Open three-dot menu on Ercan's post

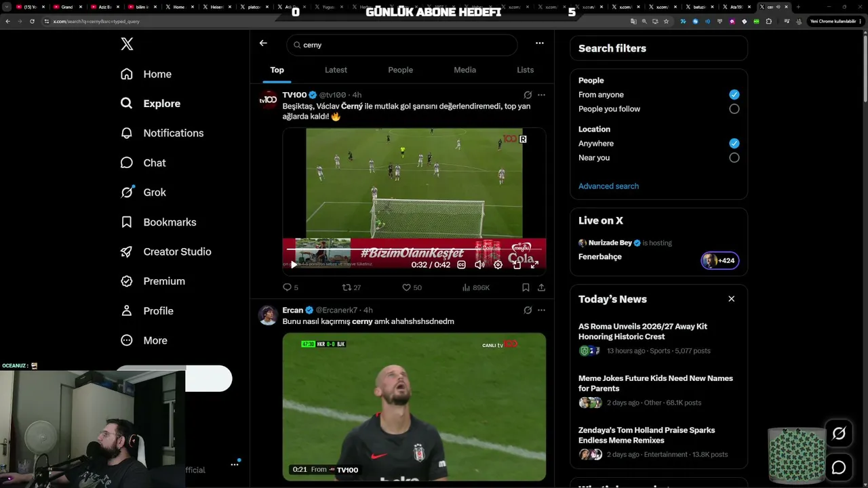(x=541, y=310)
